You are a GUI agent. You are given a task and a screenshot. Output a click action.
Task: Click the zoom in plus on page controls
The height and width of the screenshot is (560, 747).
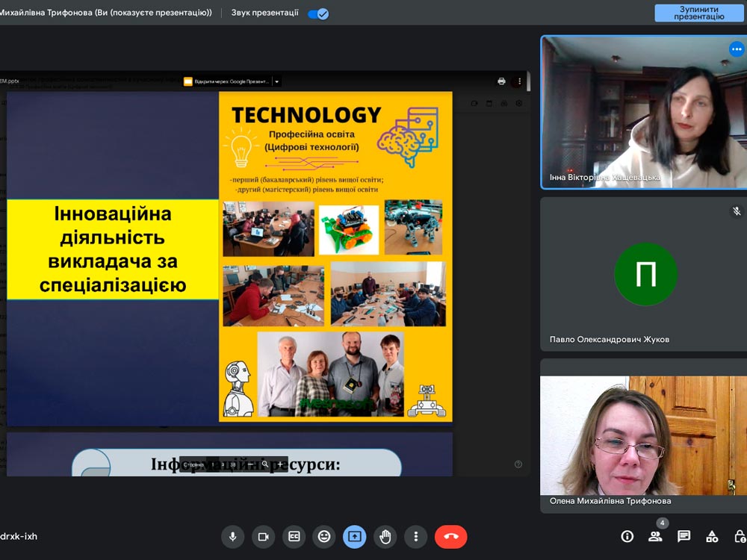click(x=279, y=464)
